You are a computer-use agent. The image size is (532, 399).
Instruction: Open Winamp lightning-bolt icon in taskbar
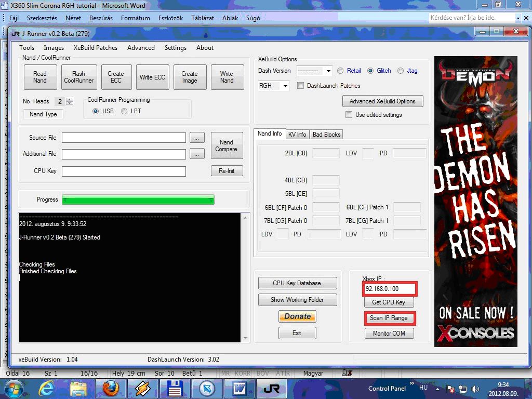coord(142,388)
